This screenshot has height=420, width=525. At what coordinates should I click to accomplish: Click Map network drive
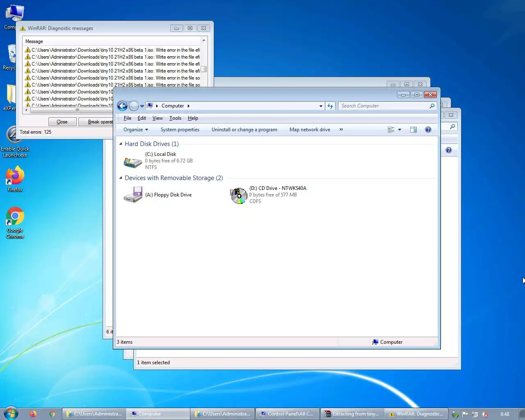310,130
